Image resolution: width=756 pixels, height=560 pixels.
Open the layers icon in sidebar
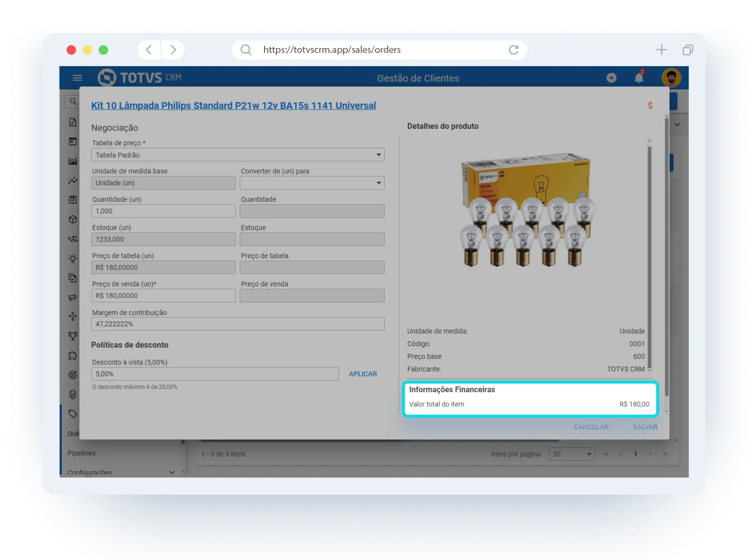point(73,394)
